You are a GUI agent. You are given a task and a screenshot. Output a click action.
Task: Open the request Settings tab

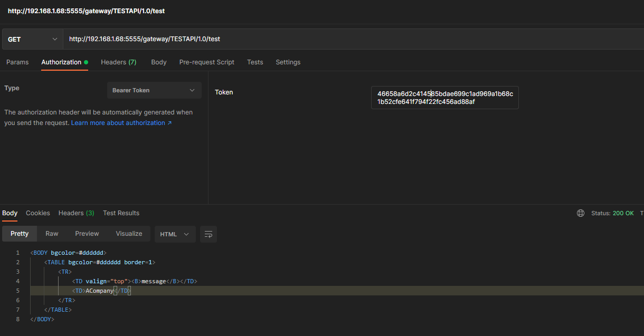(x=288, y=62)
